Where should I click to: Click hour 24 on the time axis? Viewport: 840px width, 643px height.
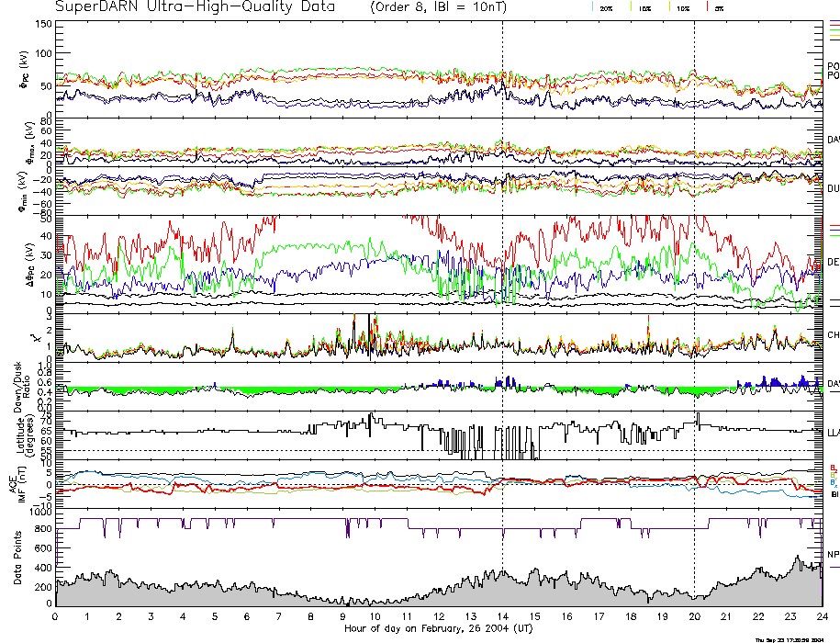point(823,616)
